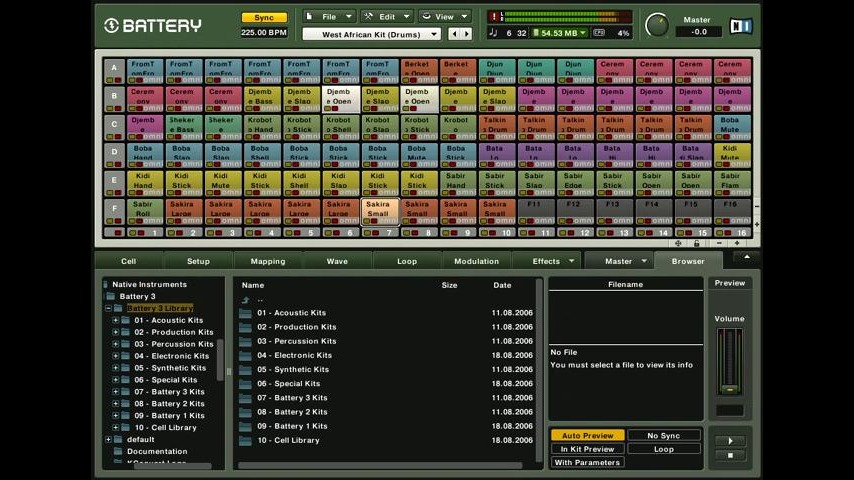854x480 pixels.
Task: Adjust the Master volume knob
Action: pyautogui.click(x=657, y=25)
